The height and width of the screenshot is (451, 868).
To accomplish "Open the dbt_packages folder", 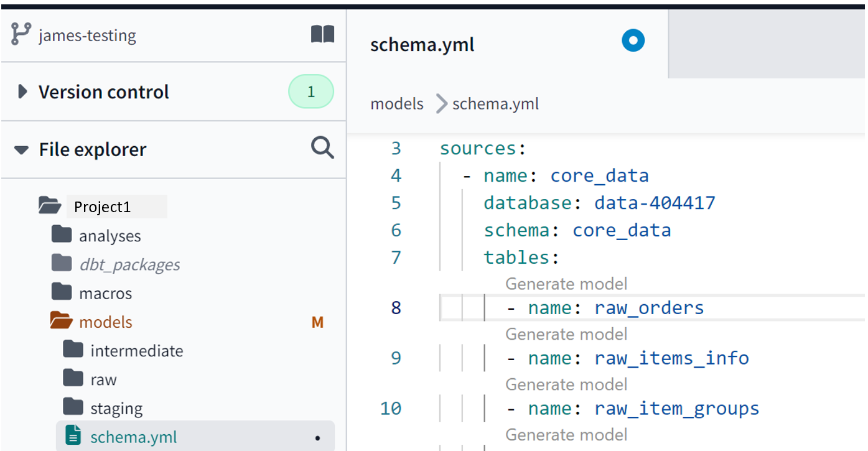I will coord(129,264).
